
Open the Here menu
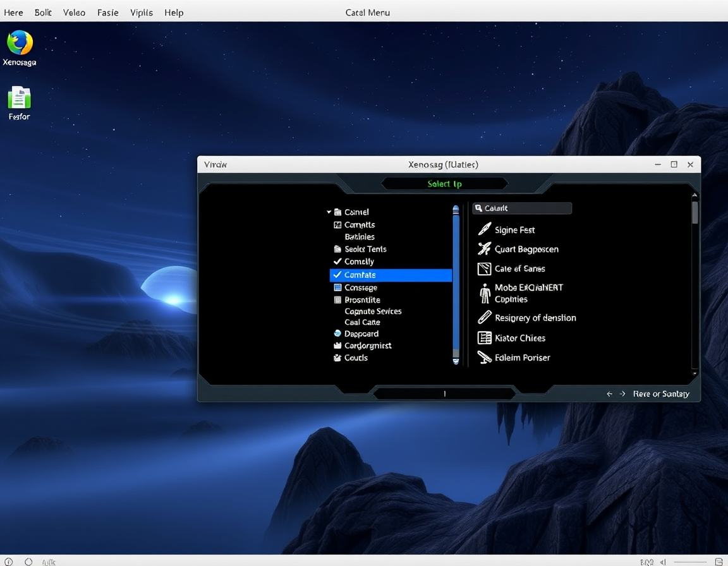[13, 13]
